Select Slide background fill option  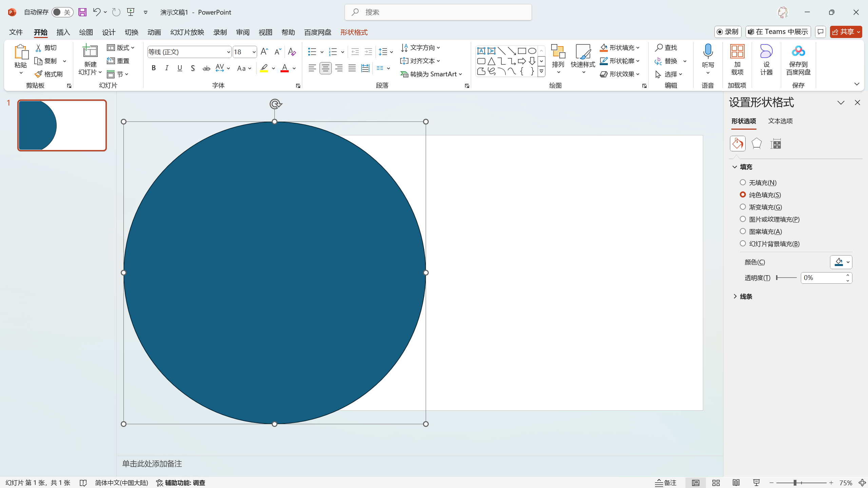(x=770, y=244)
